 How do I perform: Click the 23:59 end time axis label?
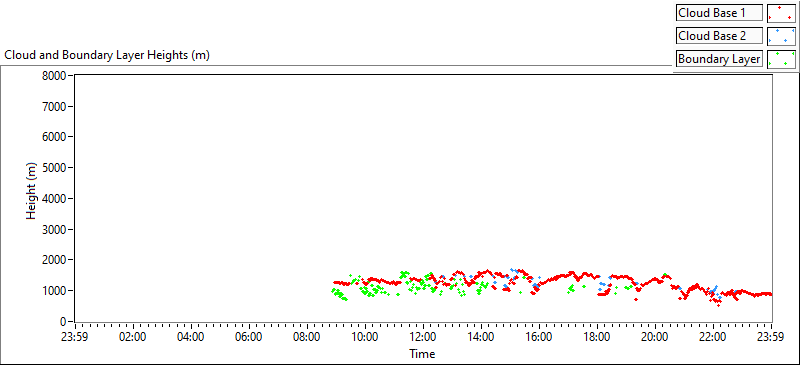tap(772, 336)
